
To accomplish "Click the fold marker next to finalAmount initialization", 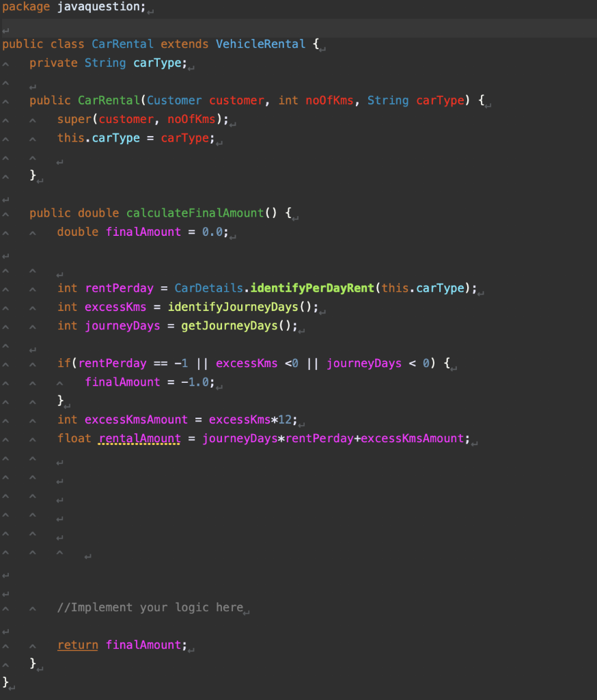I will (x=32, y=232).
